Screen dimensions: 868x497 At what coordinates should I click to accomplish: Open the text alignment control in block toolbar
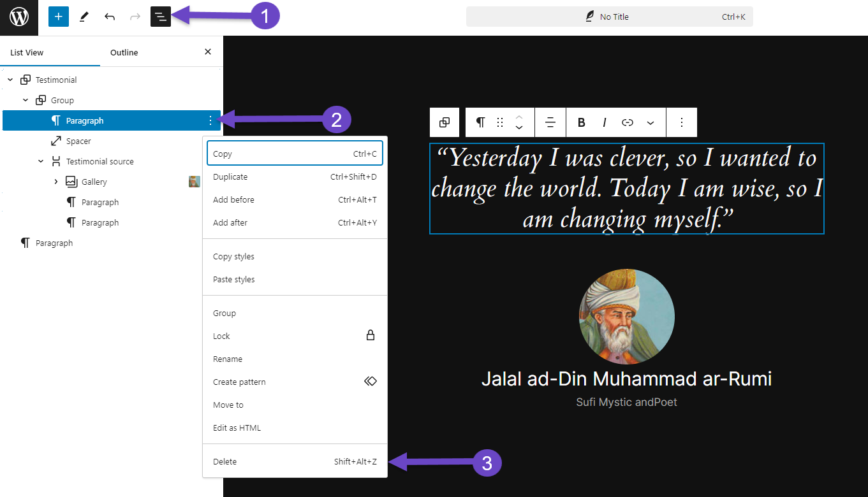coord(550,122)
